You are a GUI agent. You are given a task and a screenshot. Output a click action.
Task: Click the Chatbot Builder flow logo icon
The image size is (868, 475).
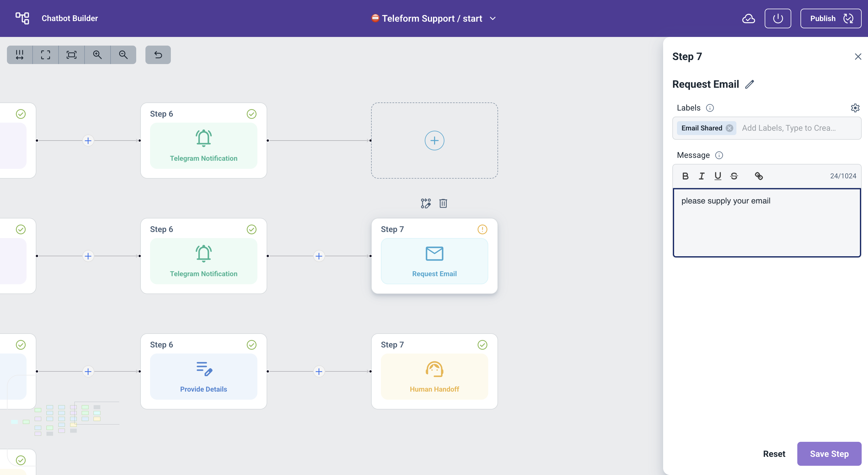pyautogui.click(x=23, y=18)
